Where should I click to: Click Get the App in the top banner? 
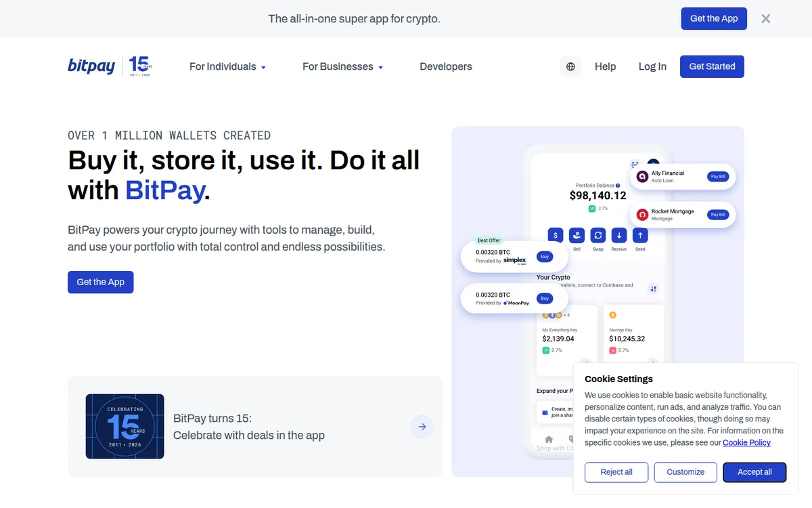click(714, 19)
